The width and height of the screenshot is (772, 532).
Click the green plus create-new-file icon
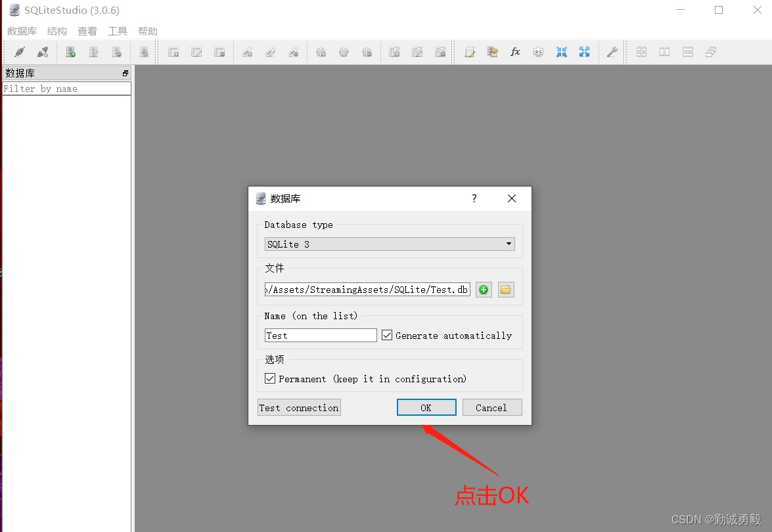click(x=484, y=290)
